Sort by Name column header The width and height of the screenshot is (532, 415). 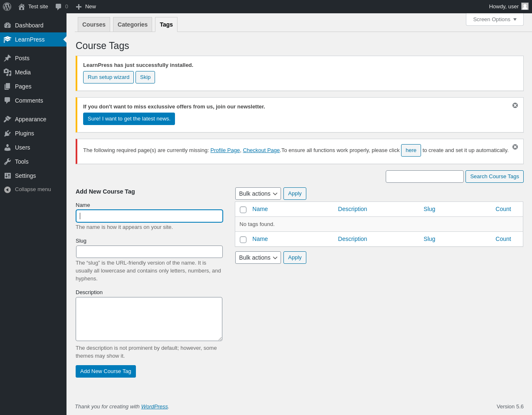(x=260, y=209)
